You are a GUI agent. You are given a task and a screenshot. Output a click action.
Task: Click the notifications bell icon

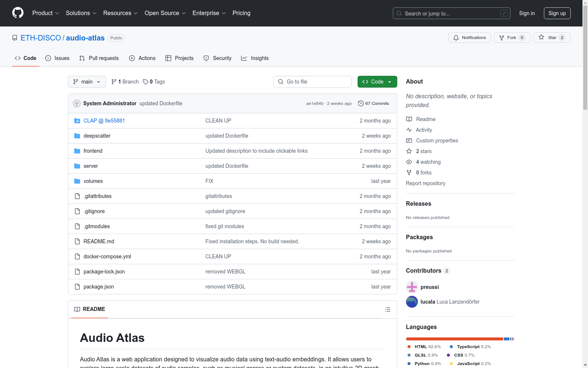click(x=456, y=38)
